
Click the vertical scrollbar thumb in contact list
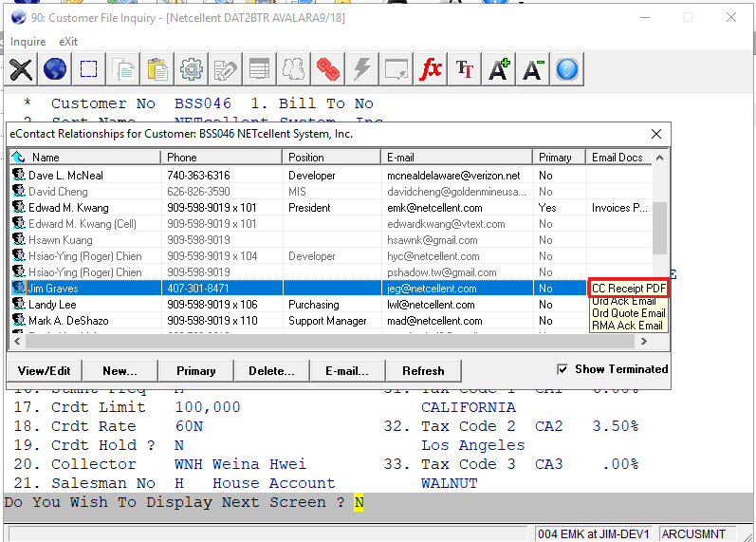[x=660, y=228]
